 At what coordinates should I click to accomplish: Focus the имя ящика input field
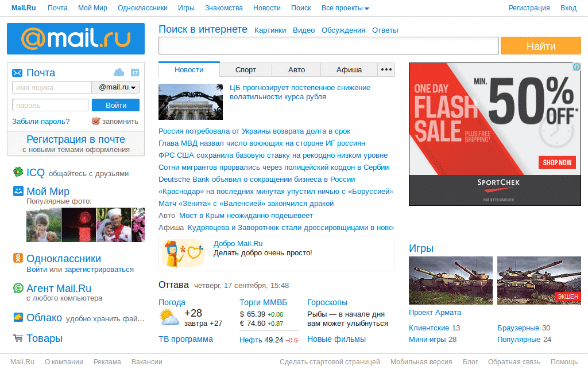[52, 87]
